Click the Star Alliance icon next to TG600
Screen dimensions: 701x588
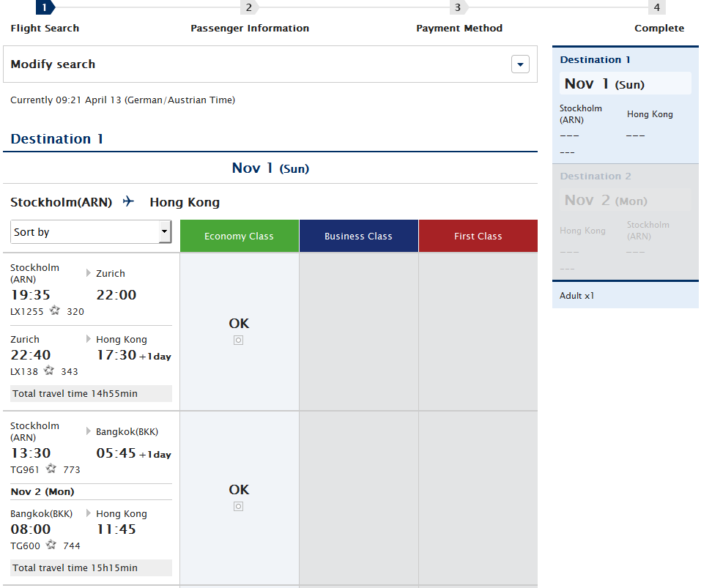click(51, 545)
